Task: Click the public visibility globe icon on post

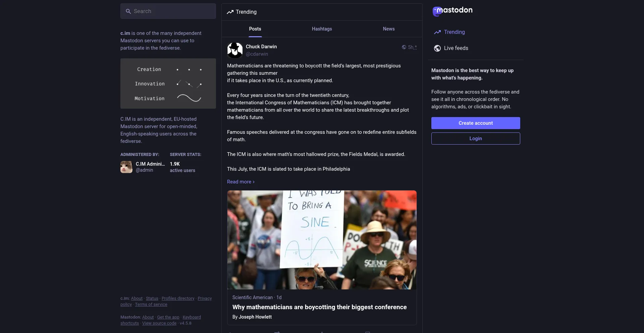Action: point(404,47)
